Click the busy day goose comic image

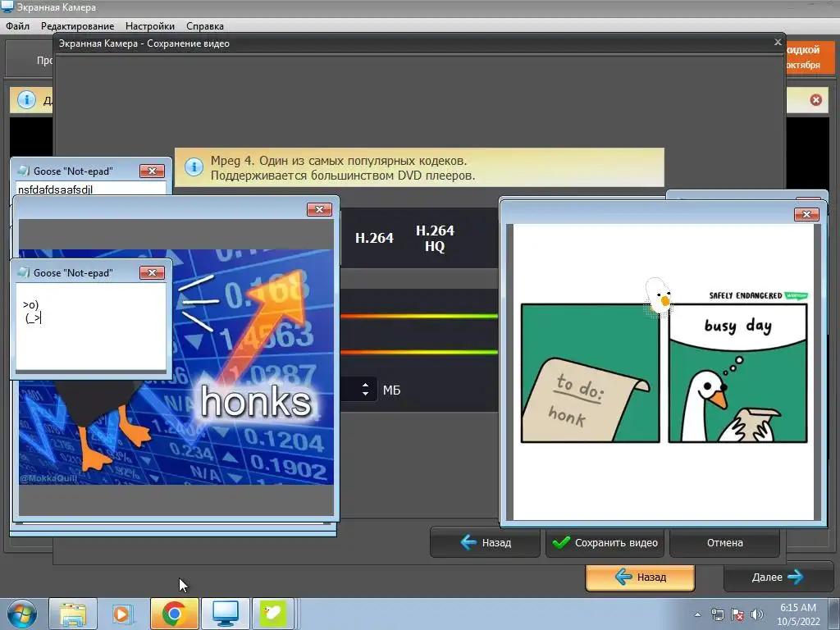pos(664,373)
